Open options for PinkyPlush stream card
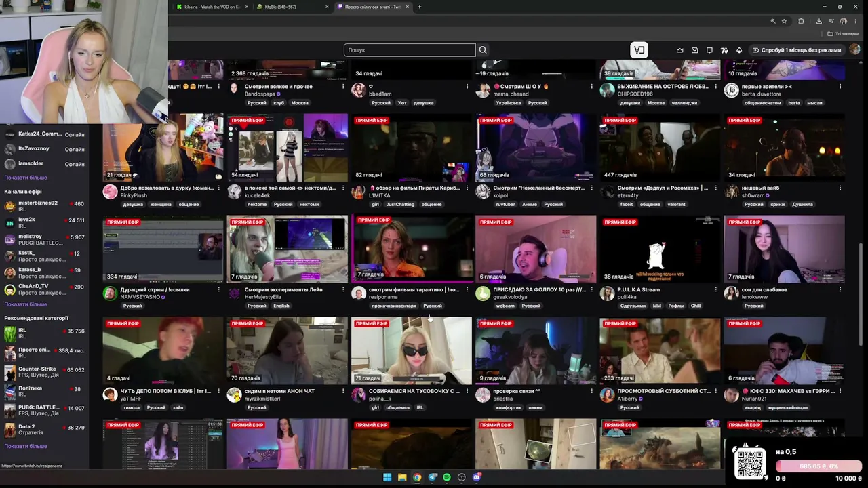868x488 pixels. (218, 188)
